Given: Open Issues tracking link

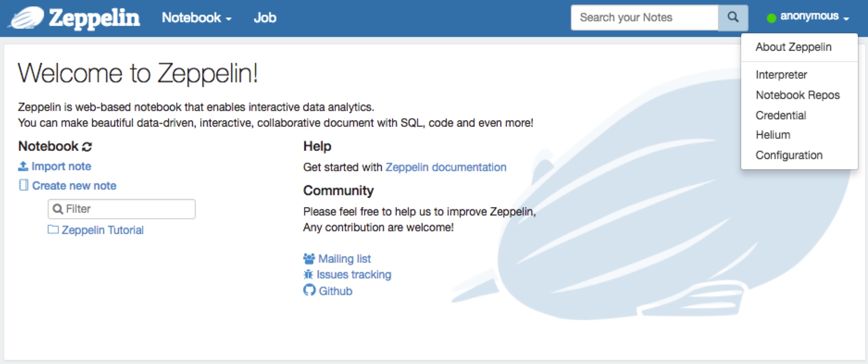Looking at the screenshot, I should click(354, 274).
